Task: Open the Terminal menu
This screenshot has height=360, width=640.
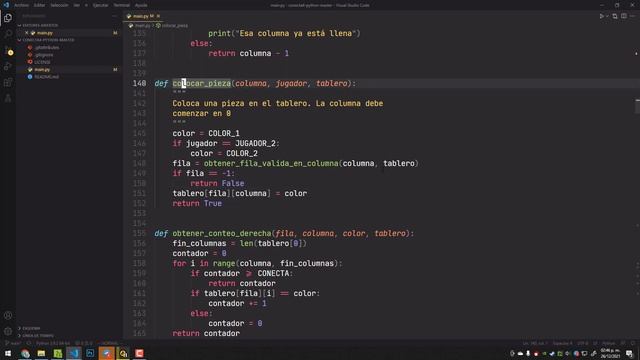Action: pyautogui.click(x=122, y=5)
